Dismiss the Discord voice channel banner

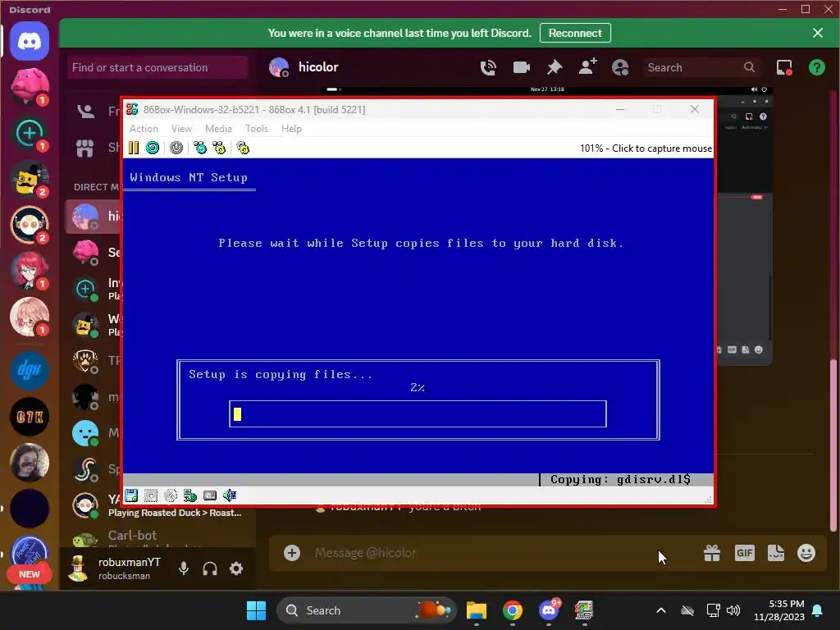point(818,33)
